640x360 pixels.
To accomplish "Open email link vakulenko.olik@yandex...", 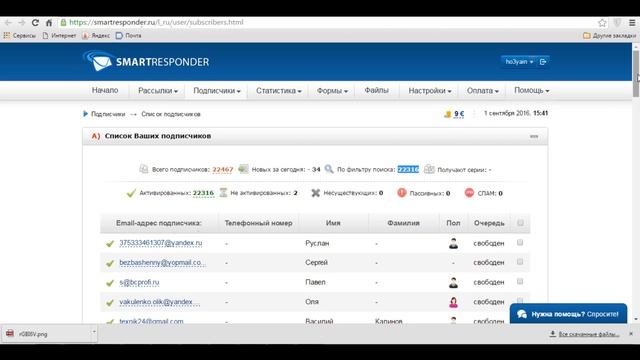I will click(160, 302).
